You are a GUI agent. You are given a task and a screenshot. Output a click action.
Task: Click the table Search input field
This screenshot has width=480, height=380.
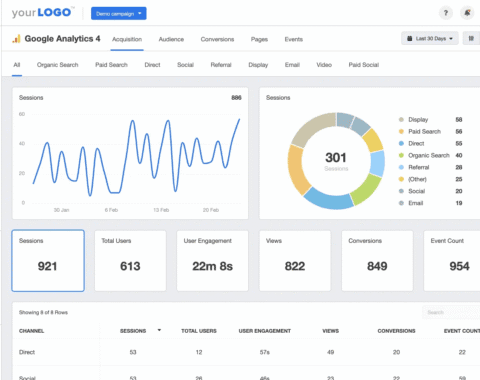coord(452,312)
